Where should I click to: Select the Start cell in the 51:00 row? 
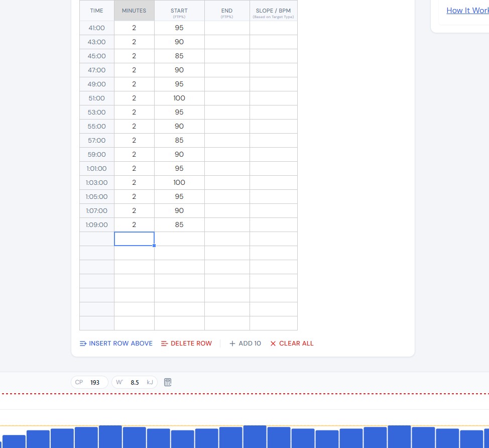(179, 98)
